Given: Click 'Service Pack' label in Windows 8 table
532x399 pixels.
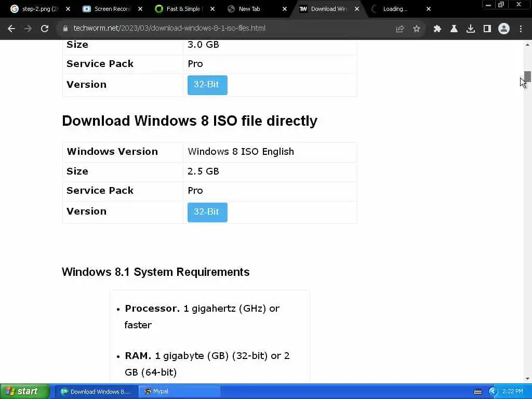Looking at the screenshot, I should point(100,191).
